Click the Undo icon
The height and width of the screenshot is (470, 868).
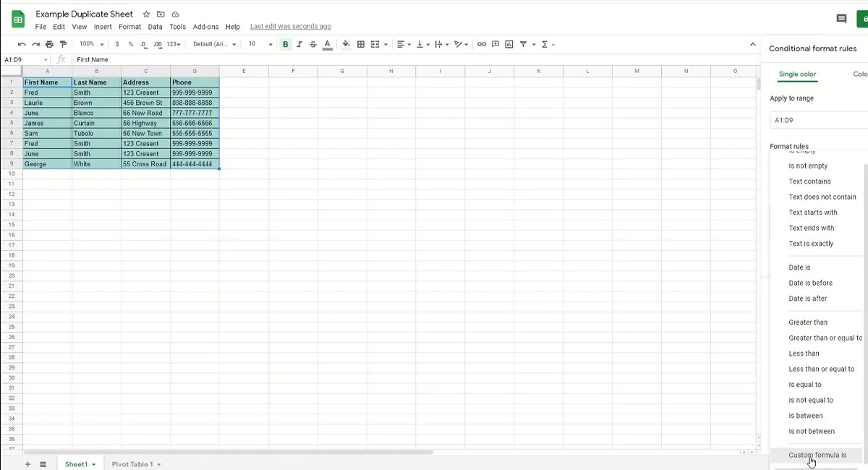tap(22, 44)
